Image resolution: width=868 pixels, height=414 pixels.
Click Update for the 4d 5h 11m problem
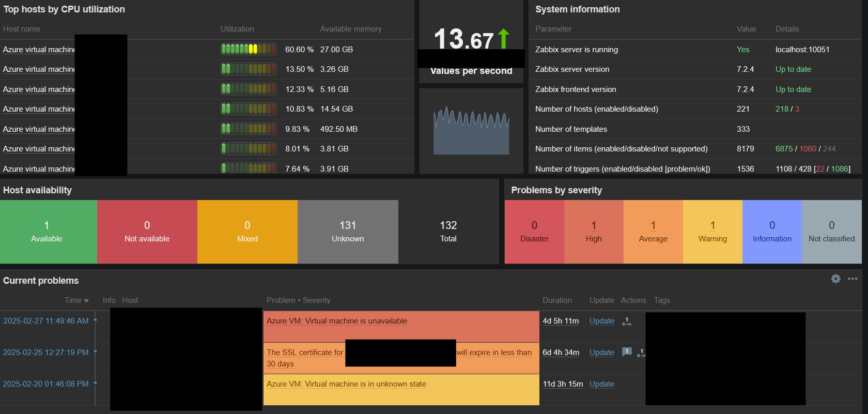602,321
